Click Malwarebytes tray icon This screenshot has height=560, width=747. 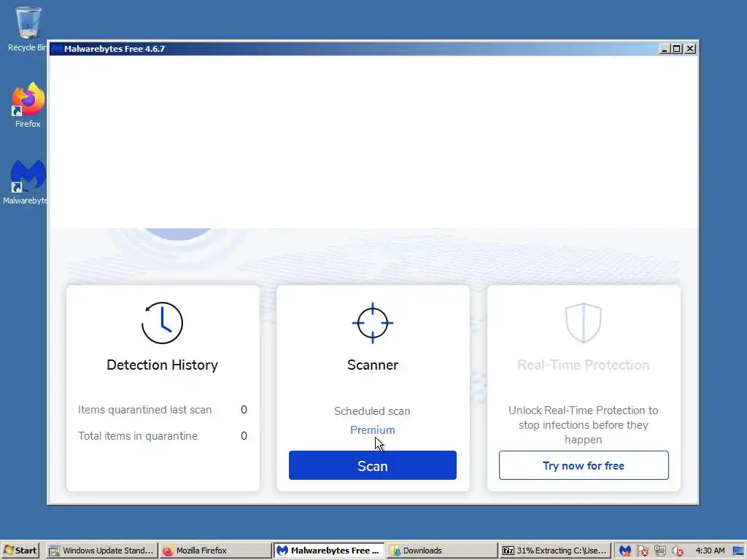tap(625, 551)
